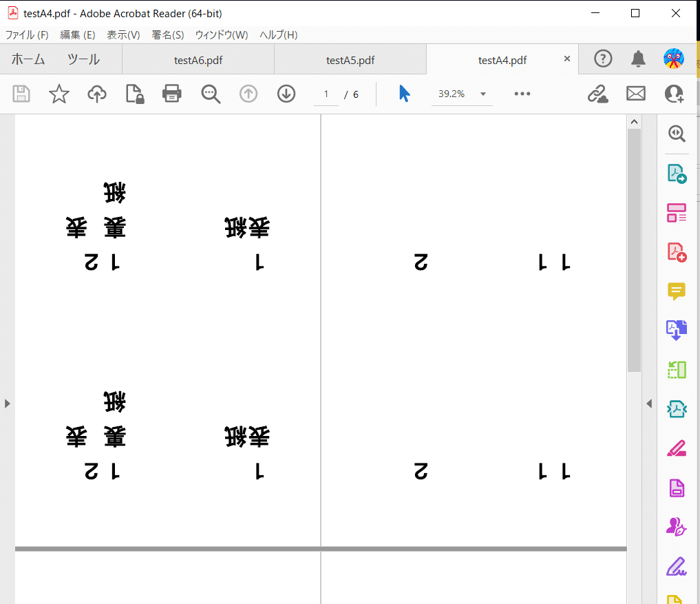Switch to the testA5.pdf tab
The width and height of the screenshot is (700, 604).
350,60
